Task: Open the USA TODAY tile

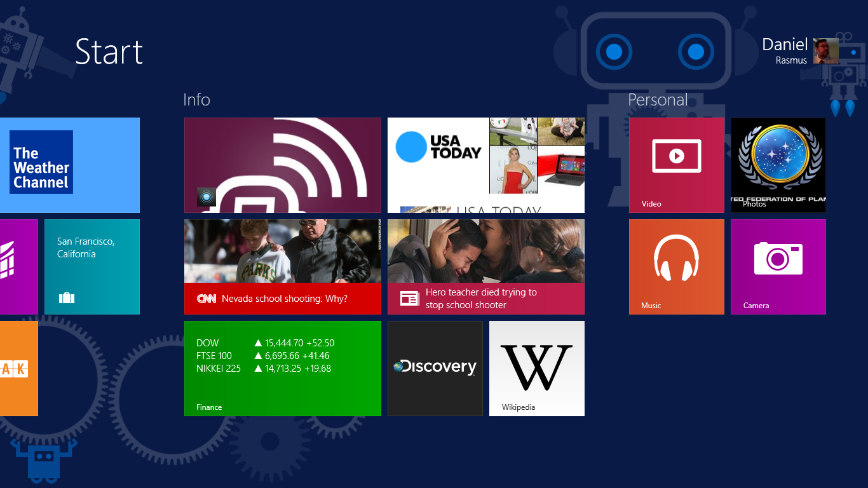Action: click(x=486, y=165)
